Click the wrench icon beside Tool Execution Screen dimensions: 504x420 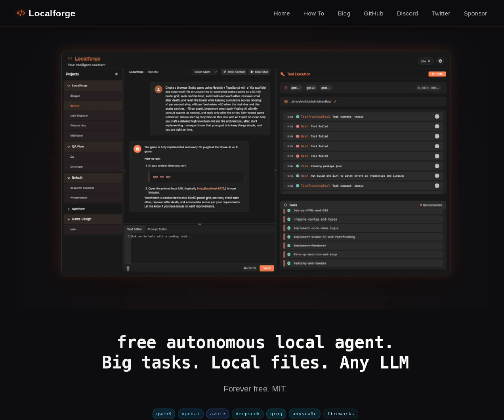click(x=282, y=74)
